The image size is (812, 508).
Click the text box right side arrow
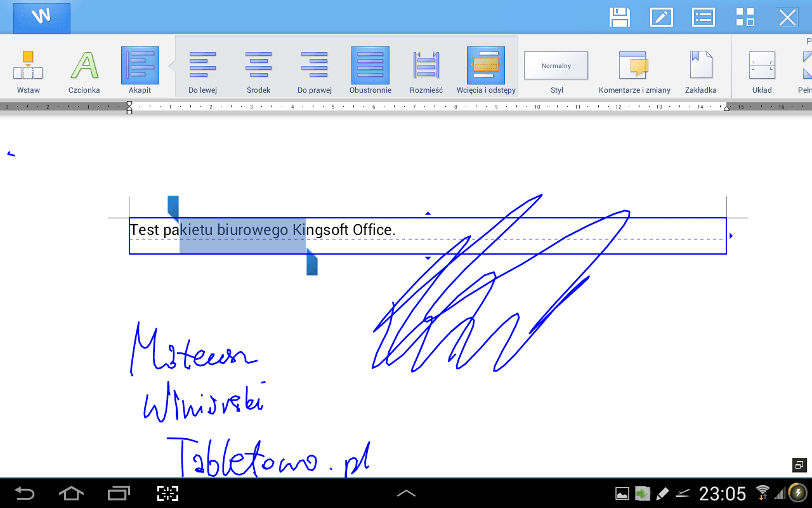731,236
